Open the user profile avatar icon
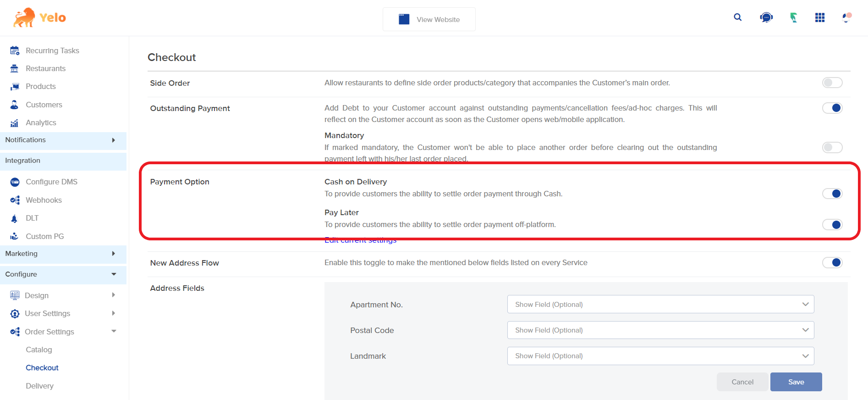868x400 pixels. tap(846, 17)
